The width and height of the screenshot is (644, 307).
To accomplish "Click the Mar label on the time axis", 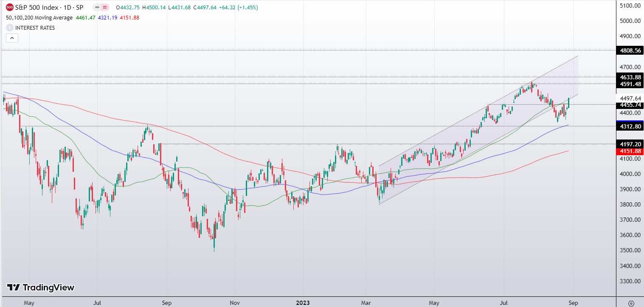I will point(366,303).
